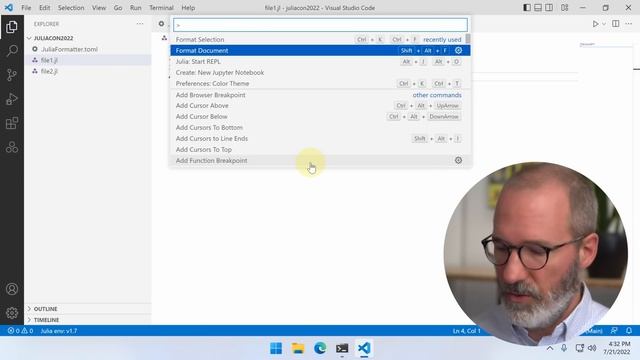The image size is (640, 360).
Task: Click the command palette list scrollbar
Action: point(468,39)
